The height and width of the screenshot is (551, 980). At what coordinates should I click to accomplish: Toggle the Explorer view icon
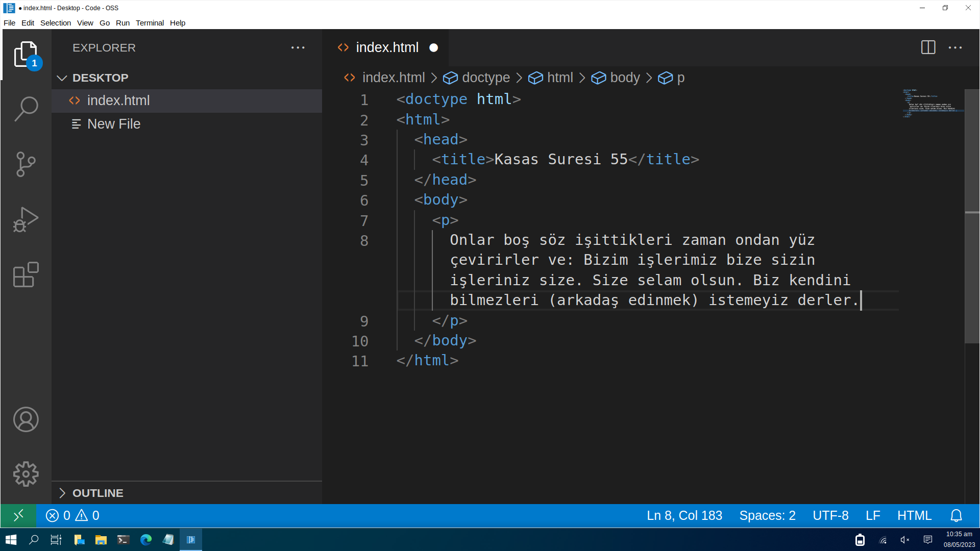click(x=26, y=54)
